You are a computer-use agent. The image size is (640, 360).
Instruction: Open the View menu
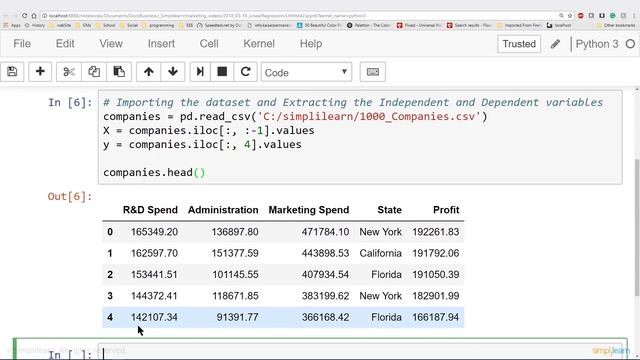(111, 44)
